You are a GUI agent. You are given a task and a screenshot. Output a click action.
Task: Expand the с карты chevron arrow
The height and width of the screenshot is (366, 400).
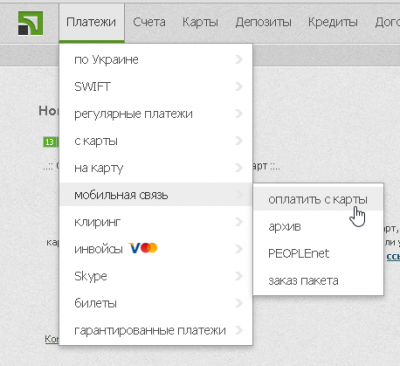click(239, 141)
